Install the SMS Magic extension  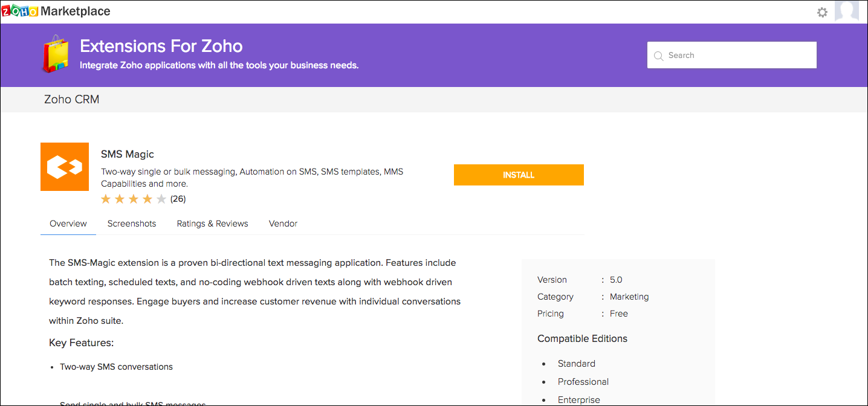(519, 175)
